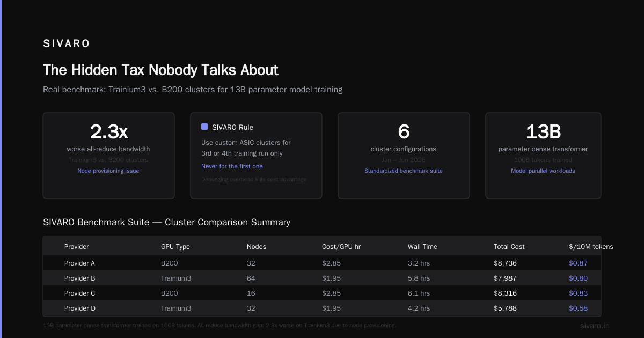This screenshot has width=644, height=338.
Task: Click the $0.58 cost per tokens value
Action: [578, 308]
